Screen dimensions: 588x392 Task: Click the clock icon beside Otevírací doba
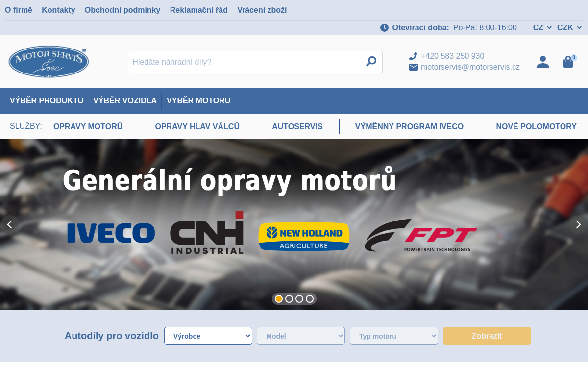pyautogui.click(x=384, y=27)
